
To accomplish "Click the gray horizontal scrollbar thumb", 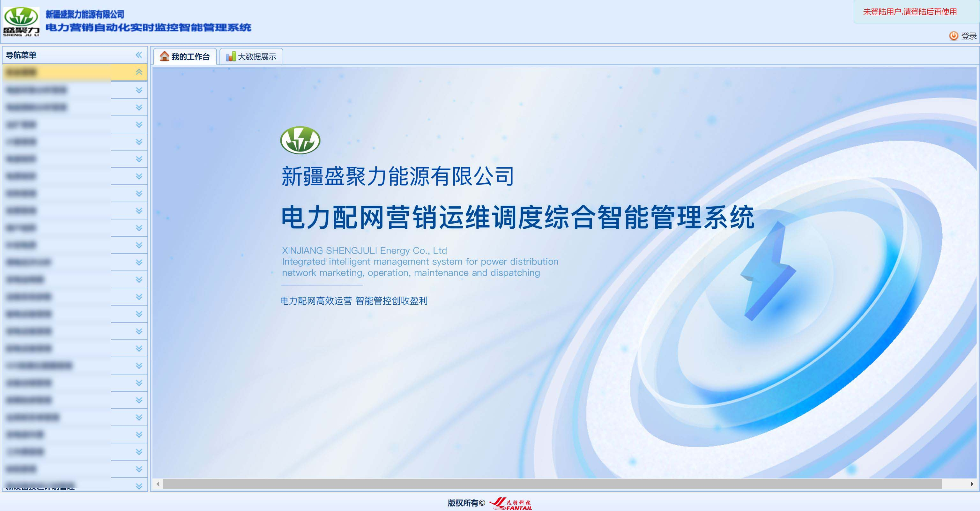I will click(553, 484).
